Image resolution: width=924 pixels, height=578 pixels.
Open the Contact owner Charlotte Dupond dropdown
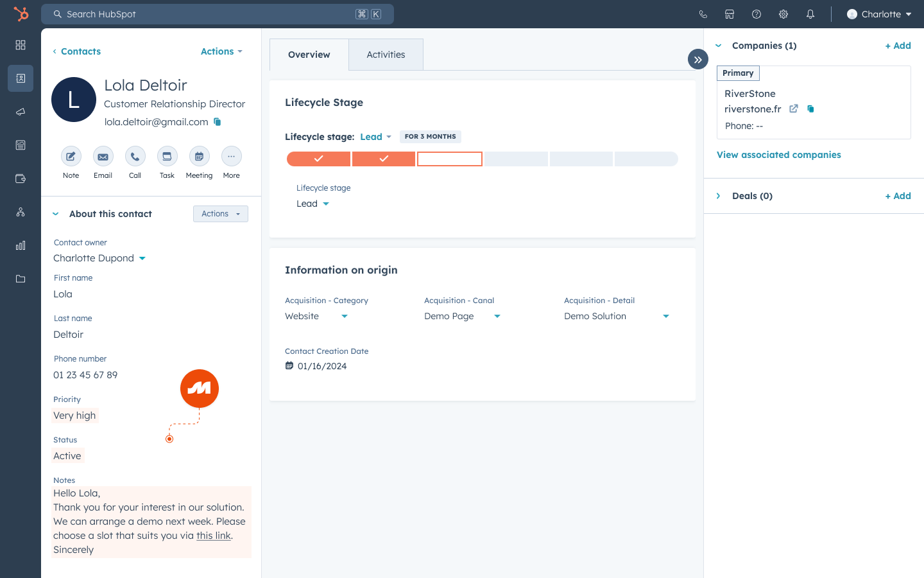pyautogui.click(x=99, y=258)
